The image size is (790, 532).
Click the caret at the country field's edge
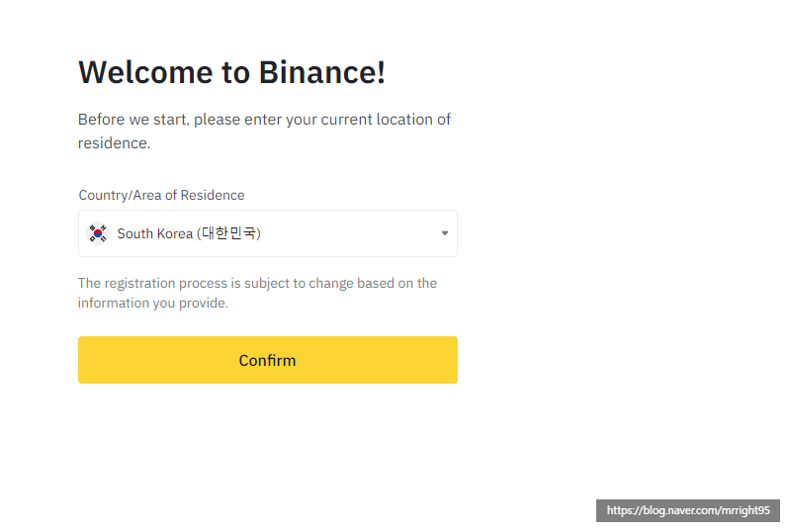pyautogui.click(x=444, y=233)
